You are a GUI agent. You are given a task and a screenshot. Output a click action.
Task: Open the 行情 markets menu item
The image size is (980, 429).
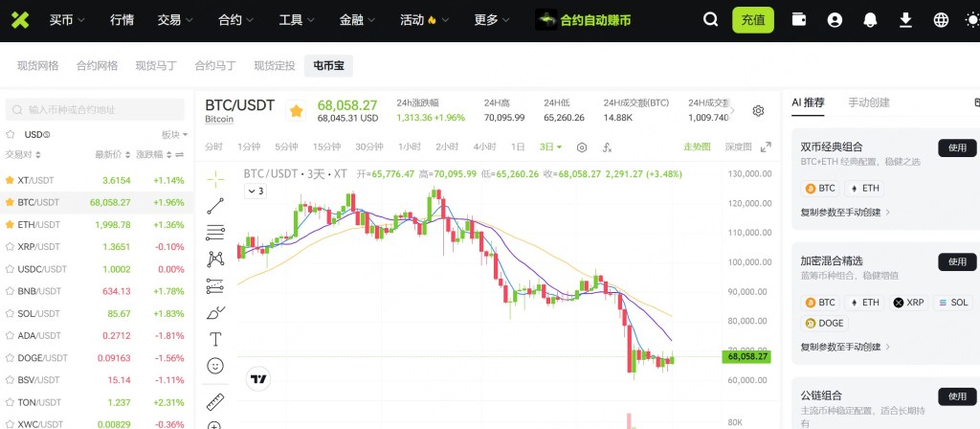click(122, 20)
